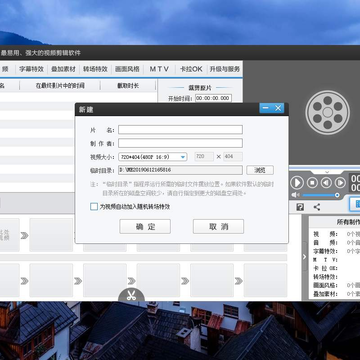
Task: Click the 开始时间 timecode field
Action: 213,98
